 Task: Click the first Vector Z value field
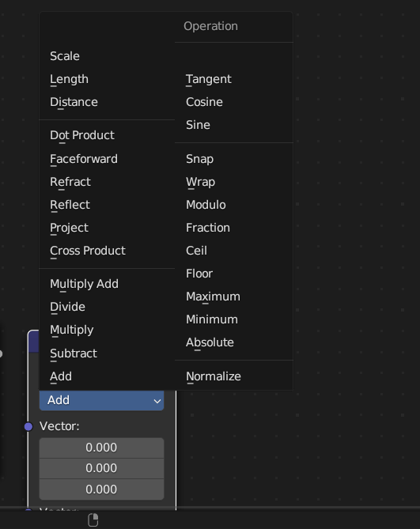[x=101, y=489]
